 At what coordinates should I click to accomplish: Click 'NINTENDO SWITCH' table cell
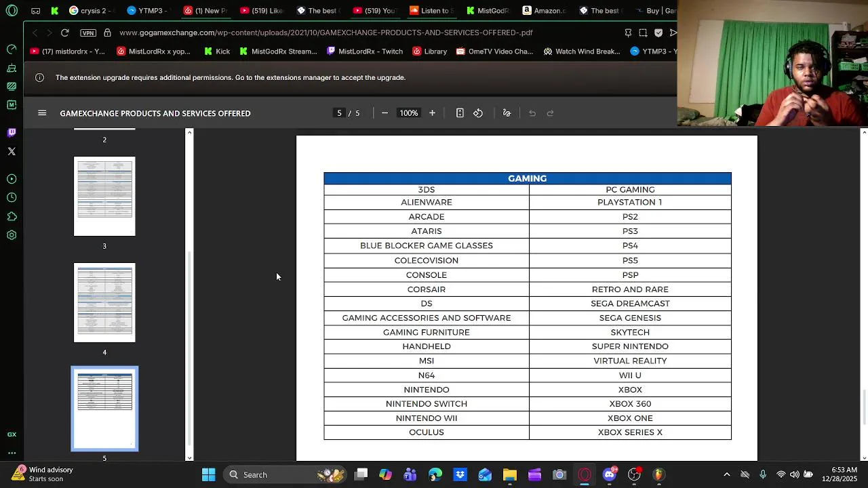[427, 404]
